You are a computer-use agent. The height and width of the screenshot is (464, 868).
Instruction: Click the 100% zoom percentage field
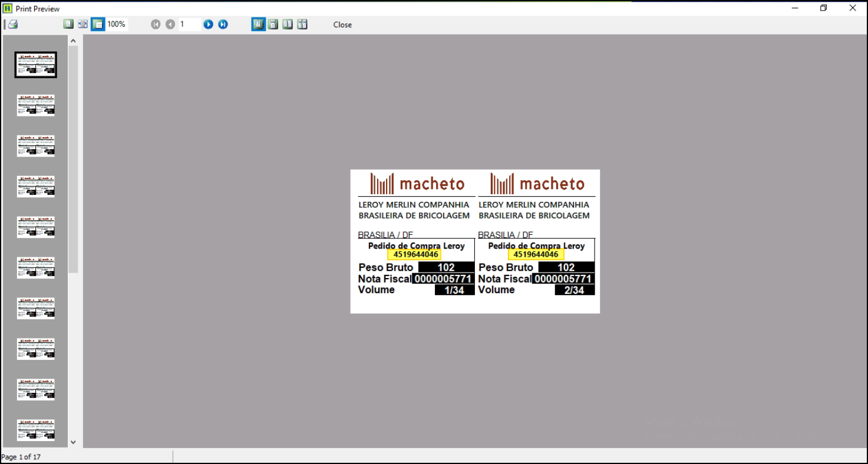click(x=117, y=24)
